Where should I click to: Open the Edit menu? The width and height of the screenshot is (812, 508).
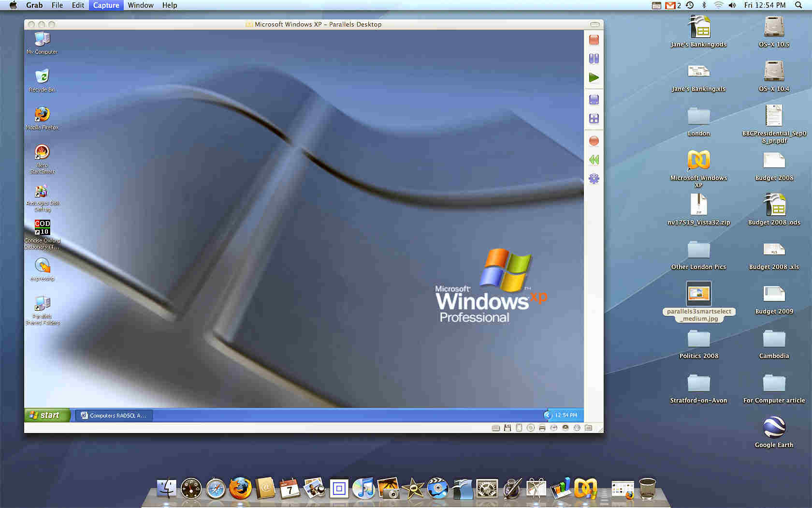click(x=78, y=5)
